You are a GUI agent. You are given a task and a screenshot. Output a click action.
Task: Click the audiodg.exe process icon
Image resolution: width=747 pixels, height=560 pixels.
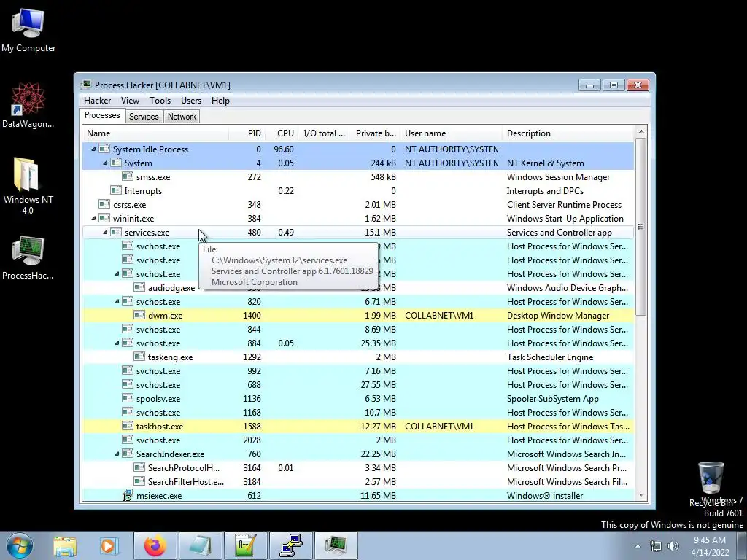pyautogui.click(x=139, y=287)
